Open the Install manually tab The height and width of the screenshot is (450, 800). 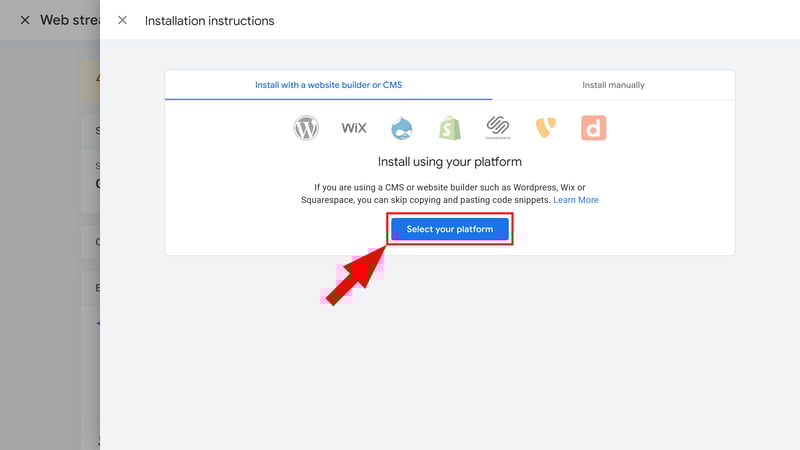click(x=613, y=85)
